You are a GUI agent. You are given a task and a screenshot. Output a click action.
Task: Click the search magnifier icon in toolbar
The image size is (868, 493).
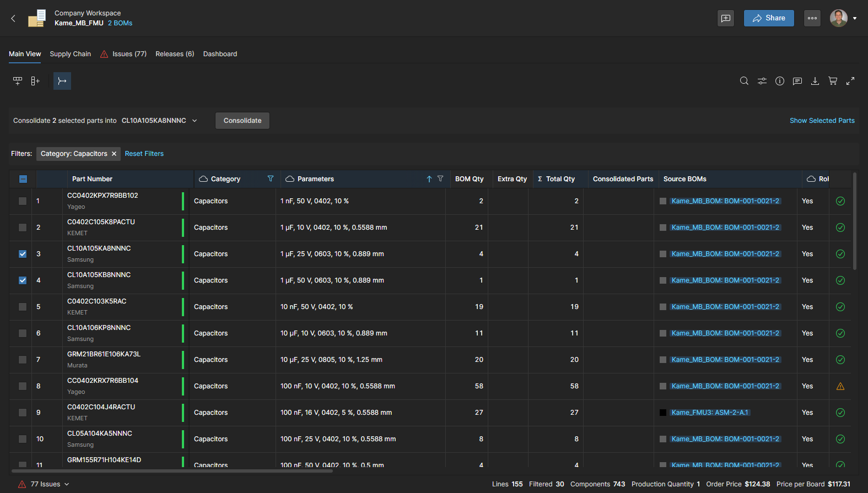pos(744,81)
